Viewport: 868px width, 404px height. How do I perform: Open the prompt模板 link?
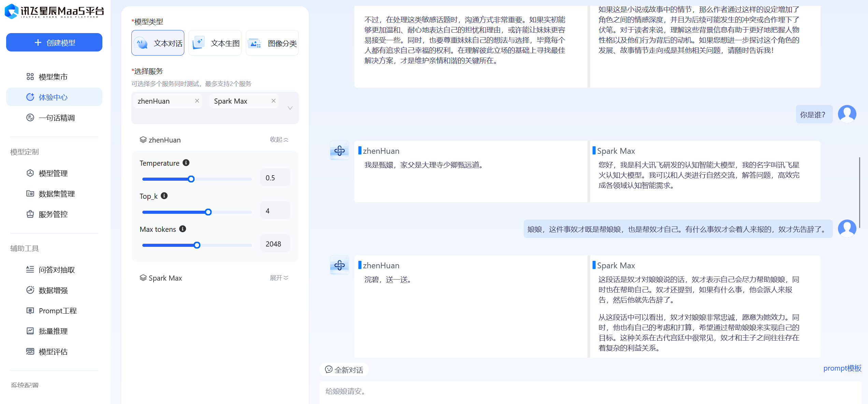pyautogui.click(x=842, y=368)
